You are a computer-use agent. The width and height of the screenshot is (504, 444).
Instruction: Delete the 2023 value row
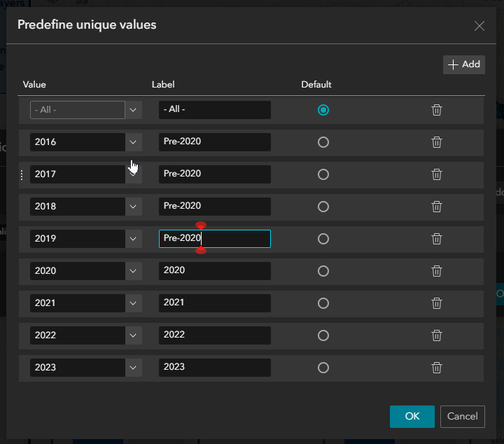click(437, 368)
